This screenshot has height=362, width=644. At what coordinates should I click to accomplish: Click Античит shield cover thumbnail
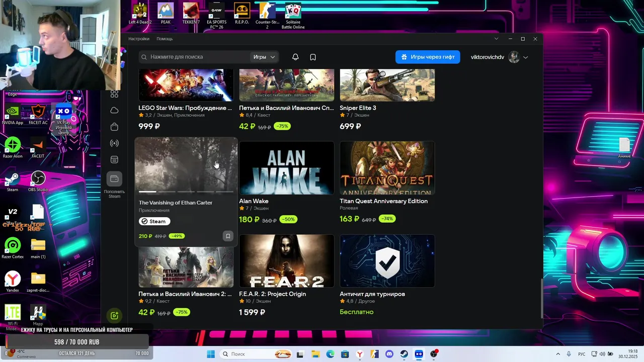[x=387, y=261]
